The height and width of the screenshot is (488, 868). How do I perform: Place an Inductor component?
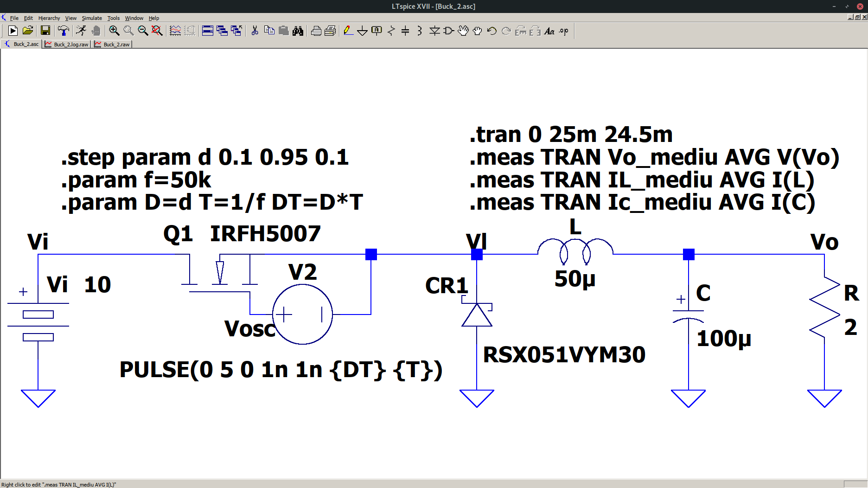[420, 31]
